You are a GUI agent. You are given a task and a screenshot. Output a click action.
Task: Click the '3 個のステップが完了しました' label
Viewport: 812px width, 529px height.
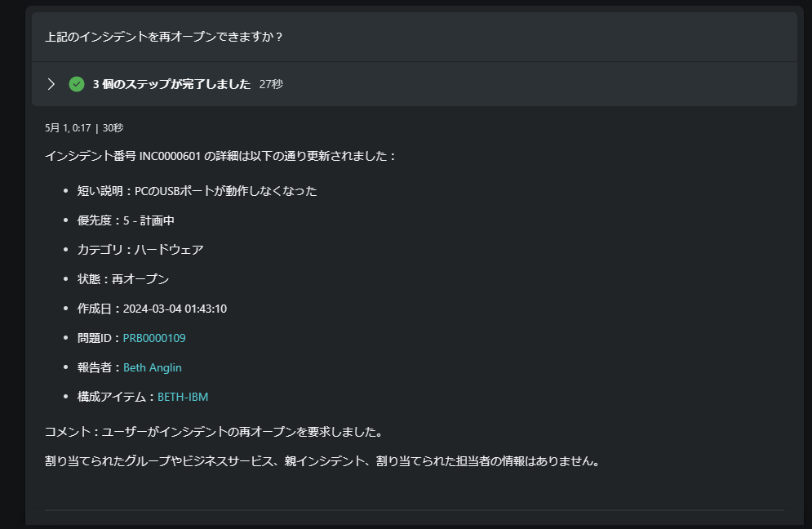(x=171, y=84)
